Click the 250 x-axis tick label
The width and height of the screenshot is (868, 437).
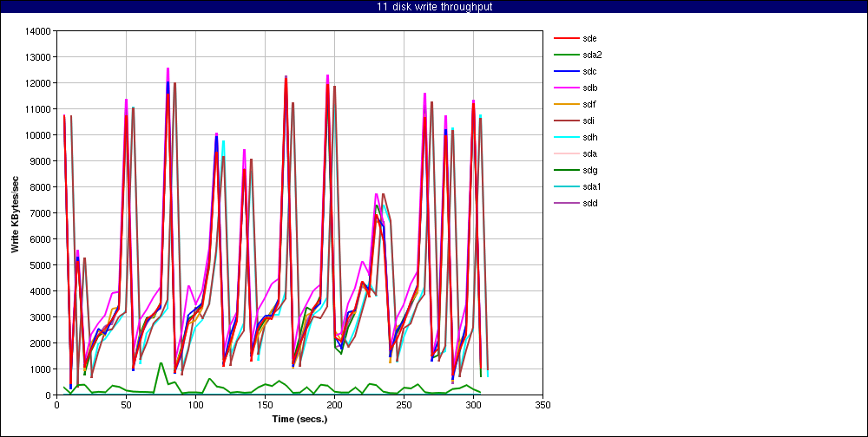[x=404, y=405]
